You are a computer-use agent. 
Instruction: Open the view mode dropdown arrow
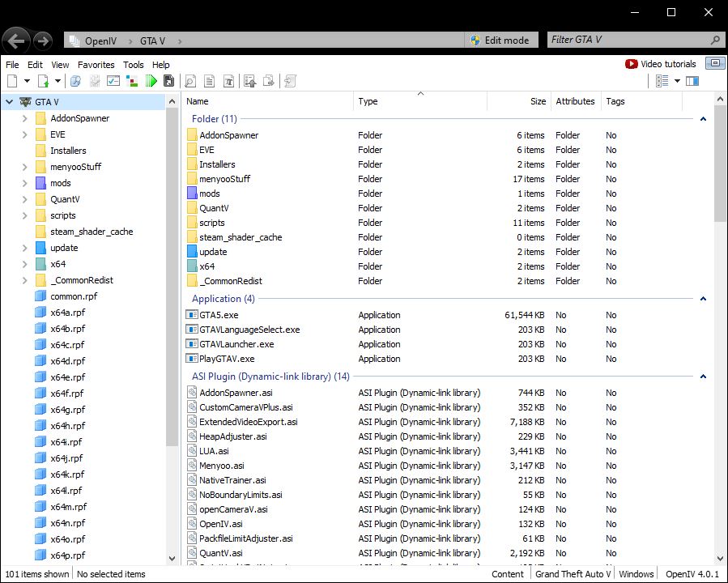(x=678, y=81)
